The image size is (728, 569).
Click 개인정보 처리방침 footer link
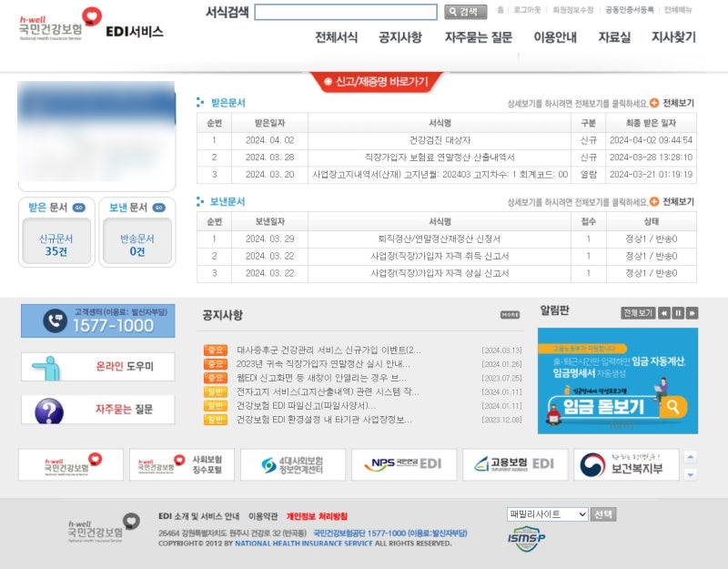click(317, 516)
